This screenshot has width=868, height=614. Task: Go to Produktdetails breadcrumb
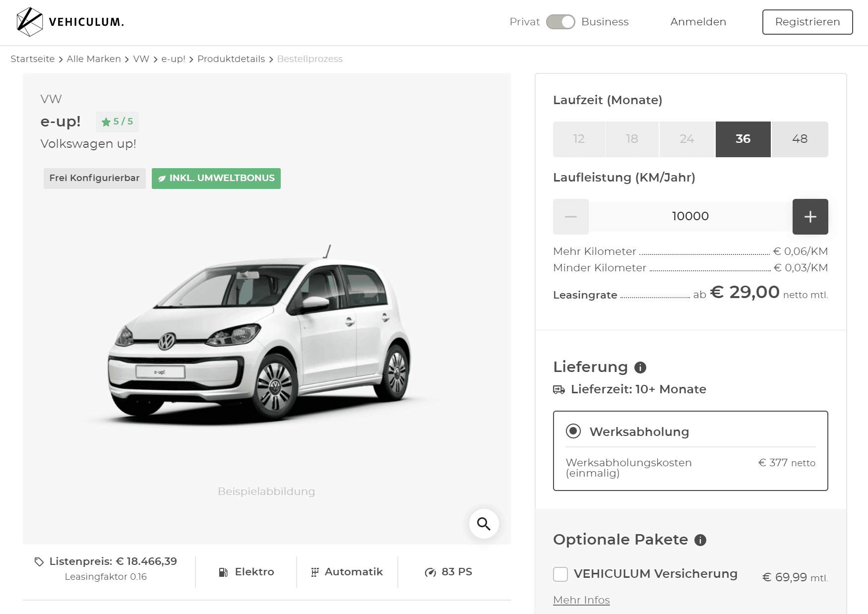tap(231, 59)
